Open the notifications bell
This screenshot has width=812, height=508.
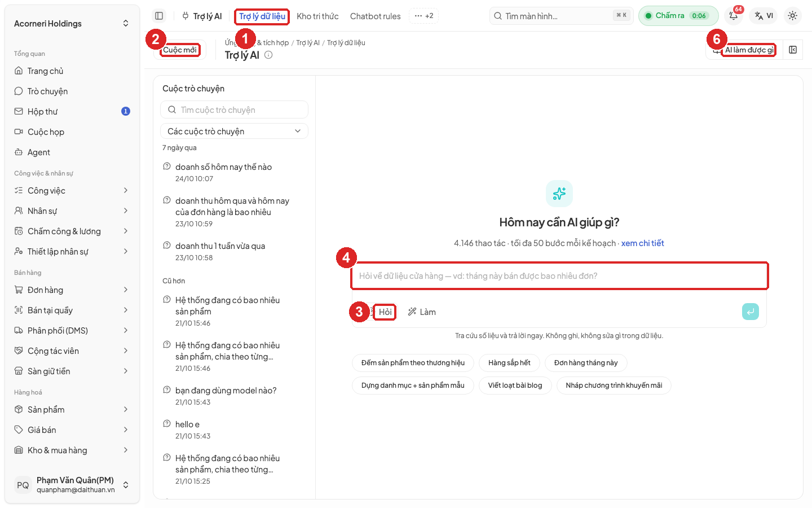pyautogui.click(x=734, y=16)
